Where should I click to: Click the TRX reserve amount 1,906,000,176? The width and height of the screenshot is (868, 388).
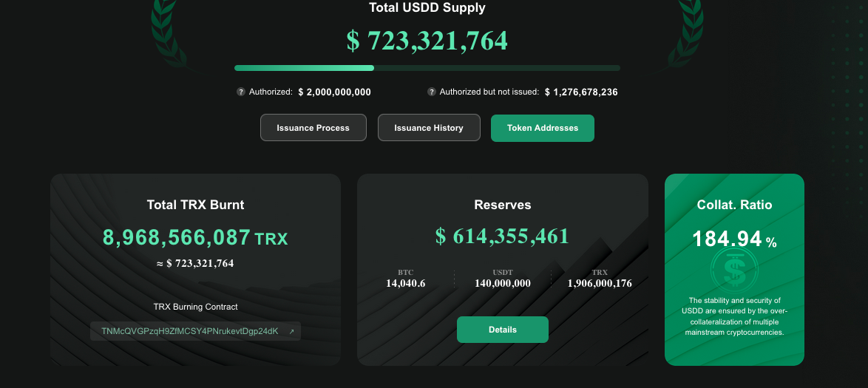click(x=600, y=283)
